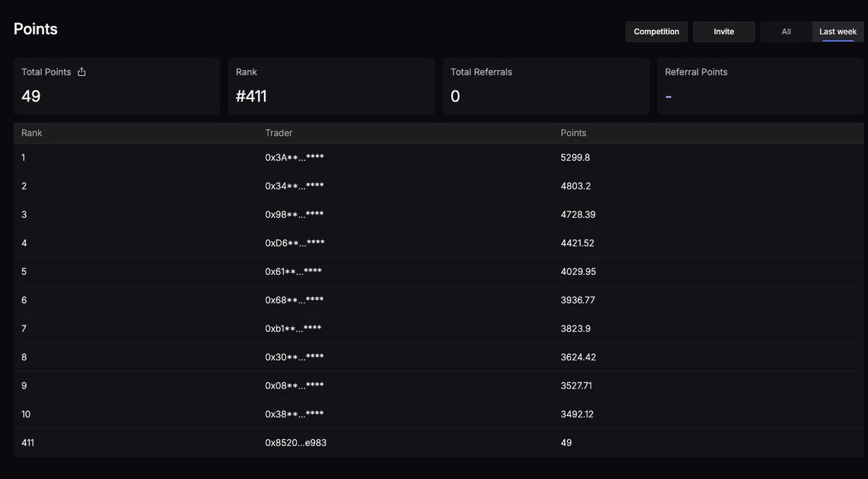The width and height of the screenshot is (868, 479).
Task: Click the points value 3624.42
Action: (578, 357)
